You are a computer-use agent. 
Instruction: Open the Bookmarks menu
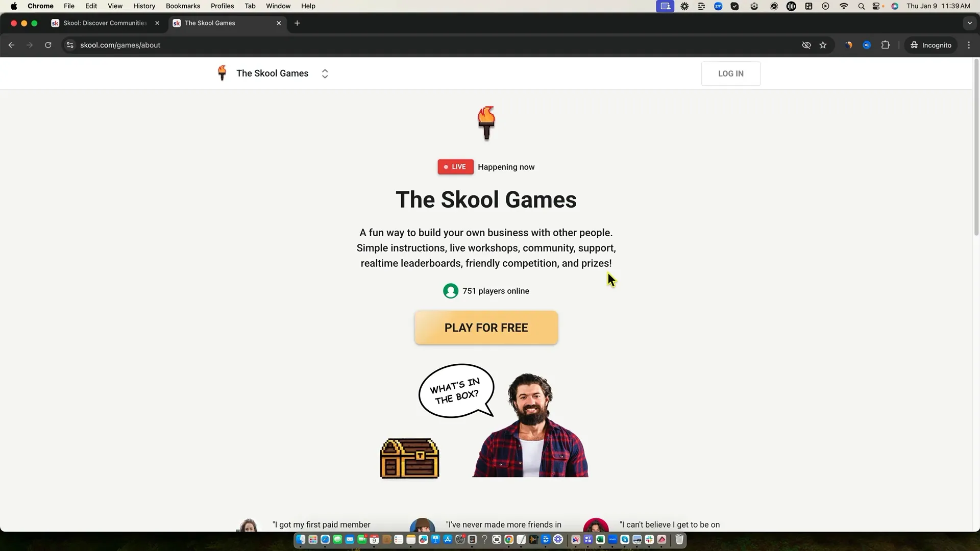[183, 6]
